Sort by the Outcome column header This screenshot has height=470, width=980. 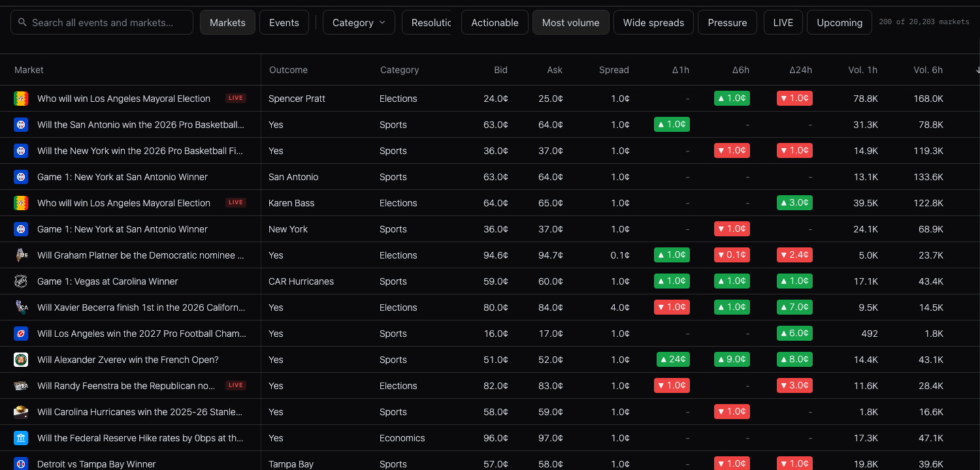click(288, 70)
